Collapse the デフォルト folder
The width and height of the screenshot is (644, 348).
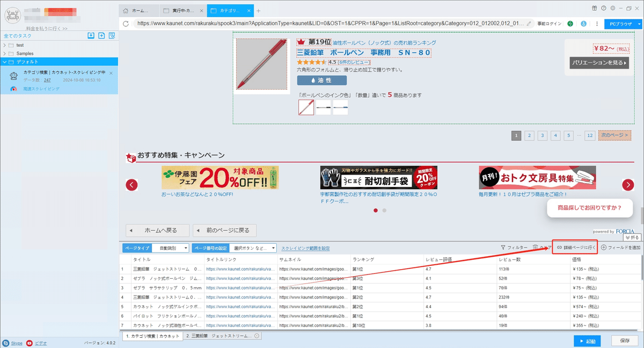tap(5, 62)
